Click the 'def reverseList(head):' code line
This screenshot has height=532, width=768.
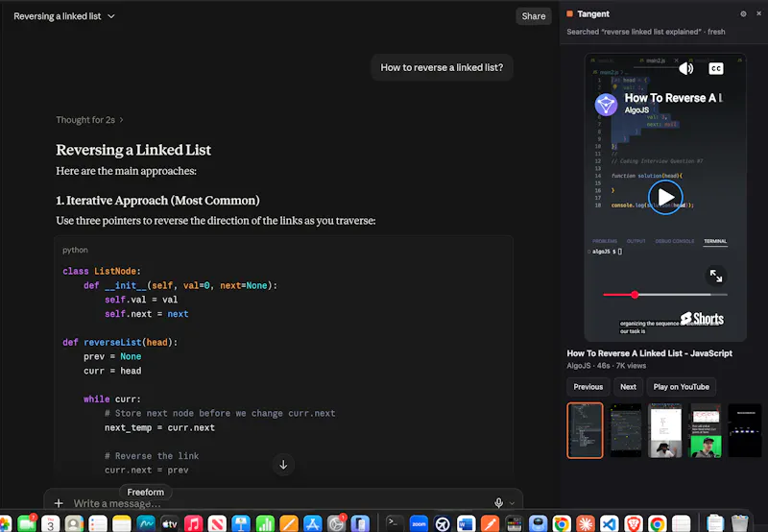(120, 343)
